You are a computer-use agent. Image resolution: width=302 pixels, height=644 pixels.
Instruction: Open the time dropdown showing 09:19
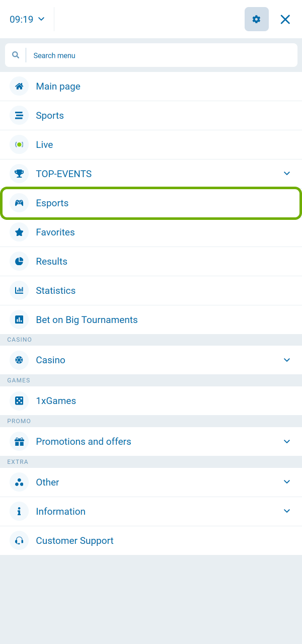pyautogui.click(x=26, y=19)
